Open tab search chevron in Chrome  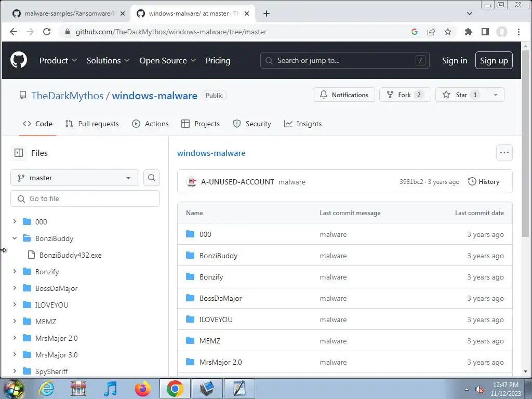[470, 14]
